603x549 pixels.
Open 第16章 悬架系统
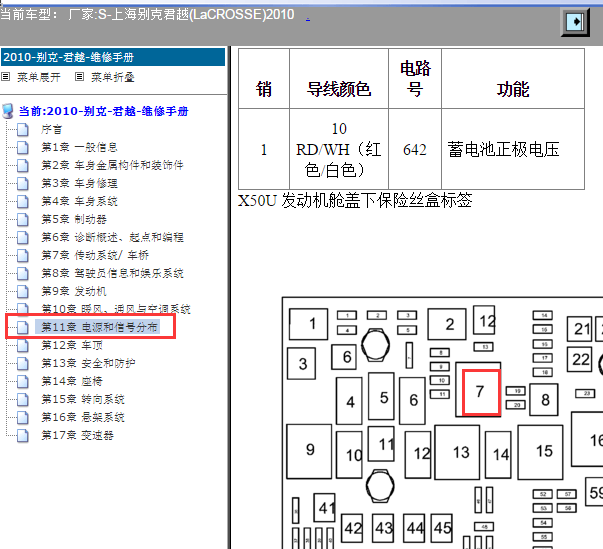tap(83, 417)
